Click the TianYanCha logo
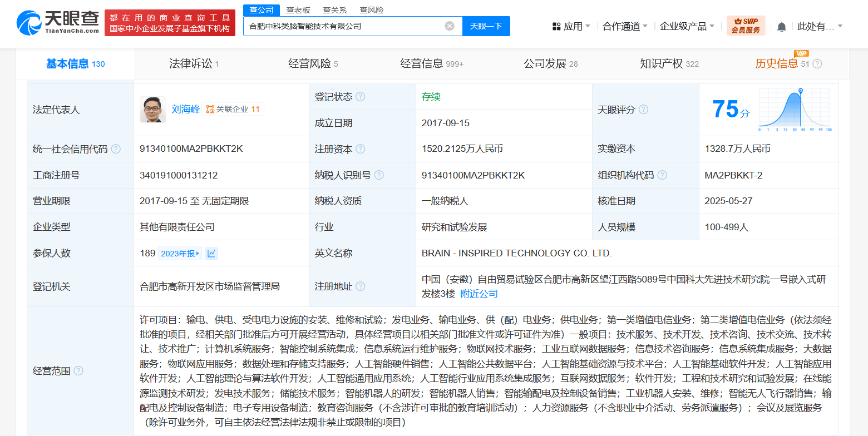 click(x=57, y=23)
